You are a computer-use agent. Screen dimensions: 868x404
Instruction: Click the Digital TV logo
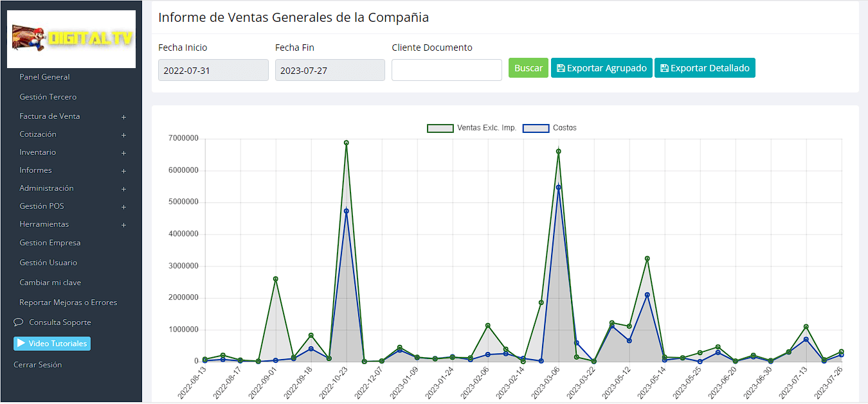pyautogui.click(x=71, y=38)
